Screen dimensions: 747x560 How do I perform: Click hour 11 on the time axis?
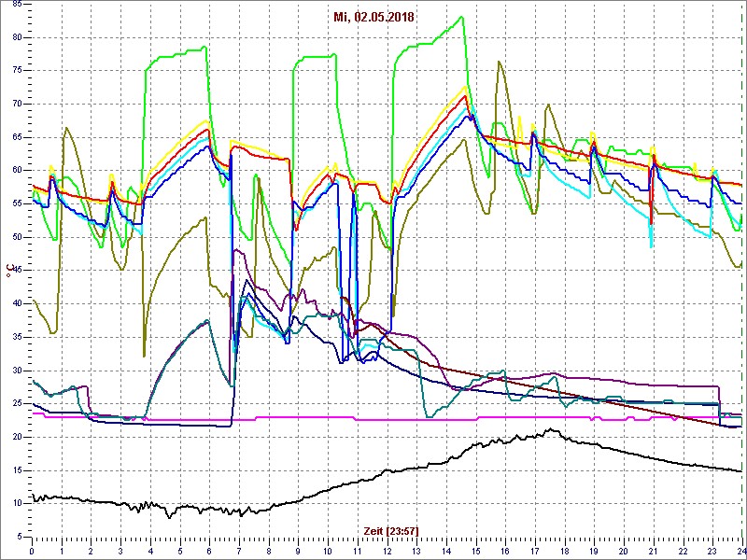[358, 551]
